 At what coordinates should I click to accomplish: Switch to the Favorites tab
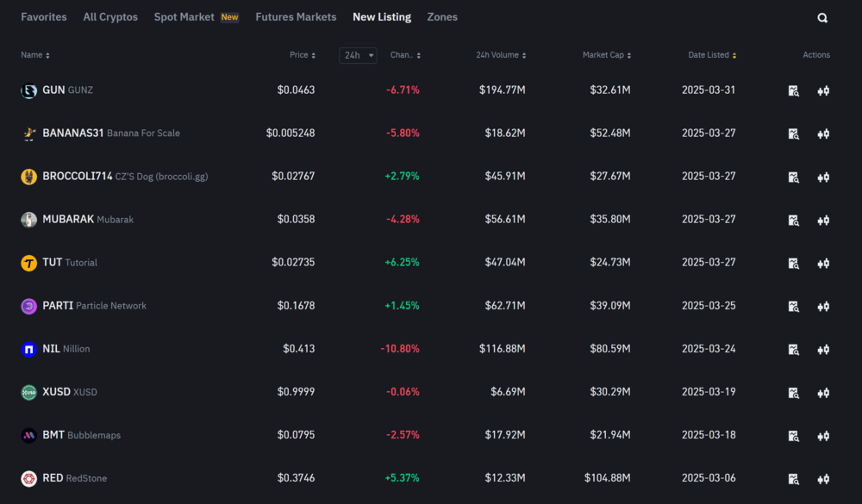point(43,17)
